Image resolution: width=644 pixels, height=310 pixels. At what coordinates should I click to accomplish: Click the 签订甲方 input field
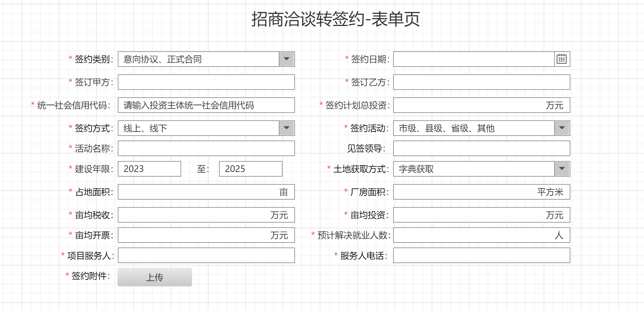point(206,82)
